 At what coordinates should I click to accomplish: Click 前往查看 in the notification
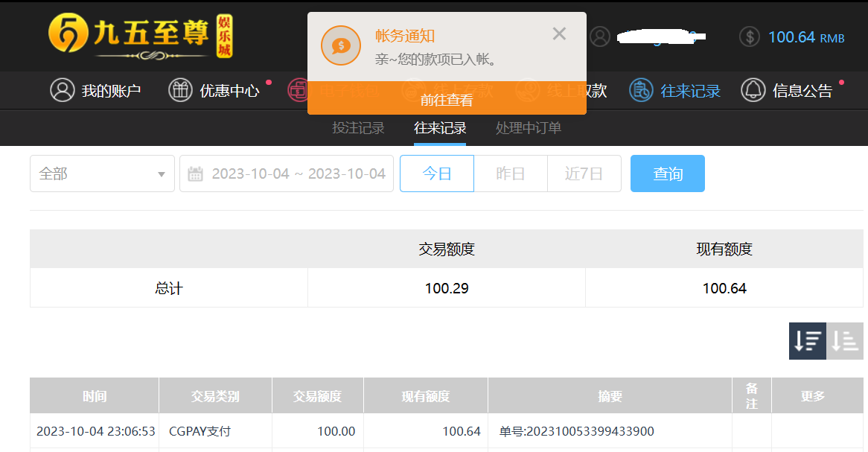pos(447,100)
